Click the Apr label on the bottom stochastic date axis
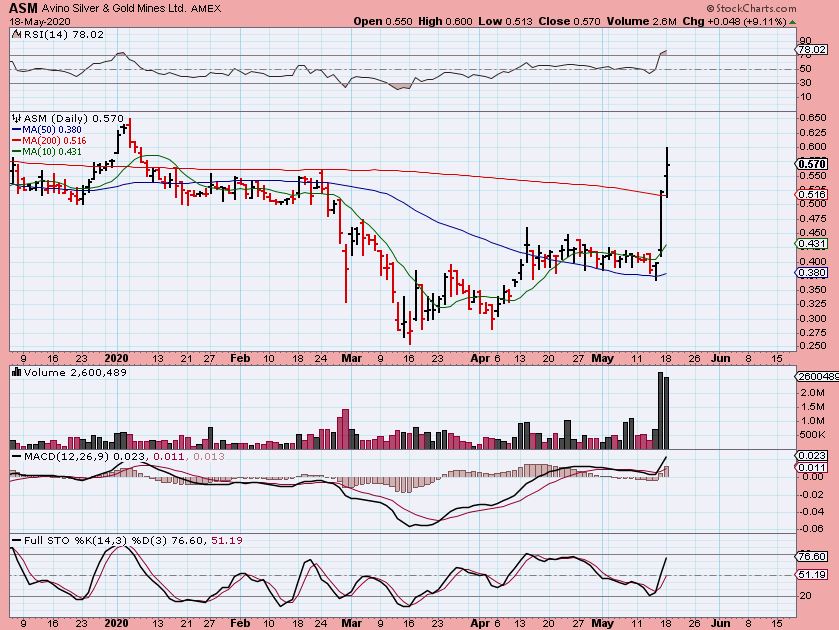 tap(480, 623)
